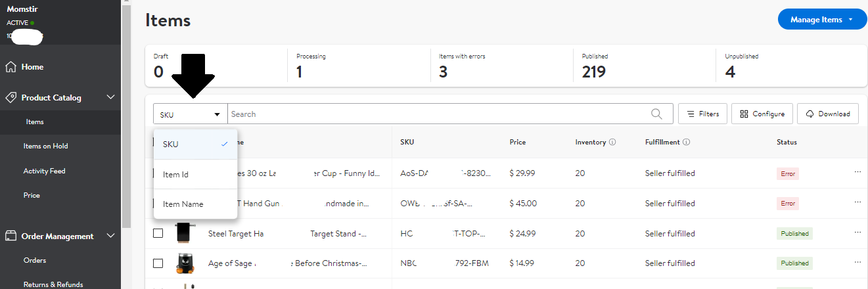Click the Inventory info icon
The width and height of the screenshot is (868, 289).
[x=612, y=142]
